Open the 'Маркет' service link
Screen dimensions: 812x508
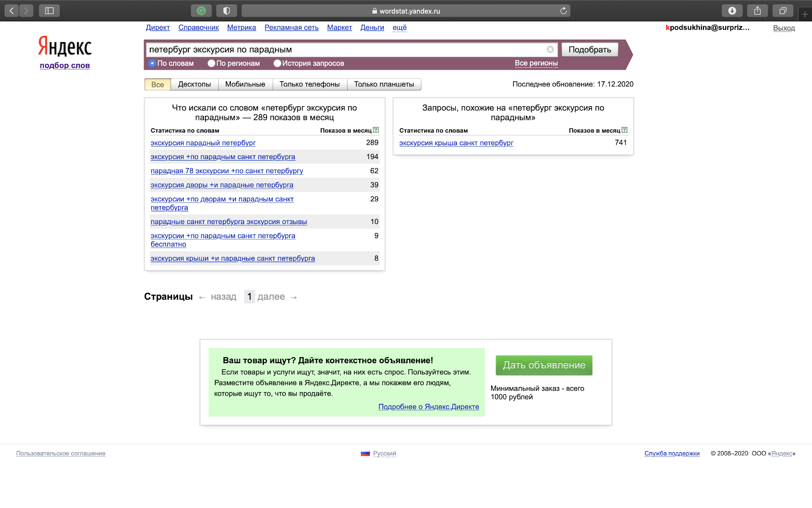[x=340, y=27]
